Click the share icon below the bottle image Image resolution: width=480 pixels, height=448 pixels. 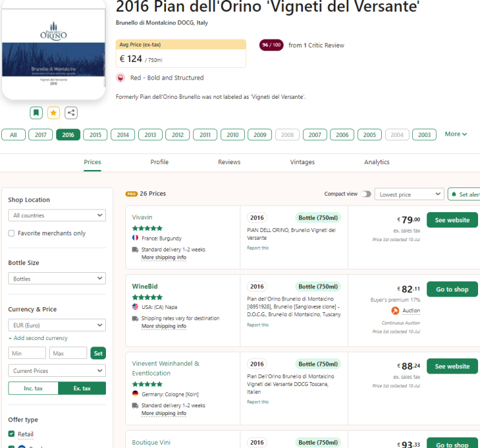pos(71,112)
